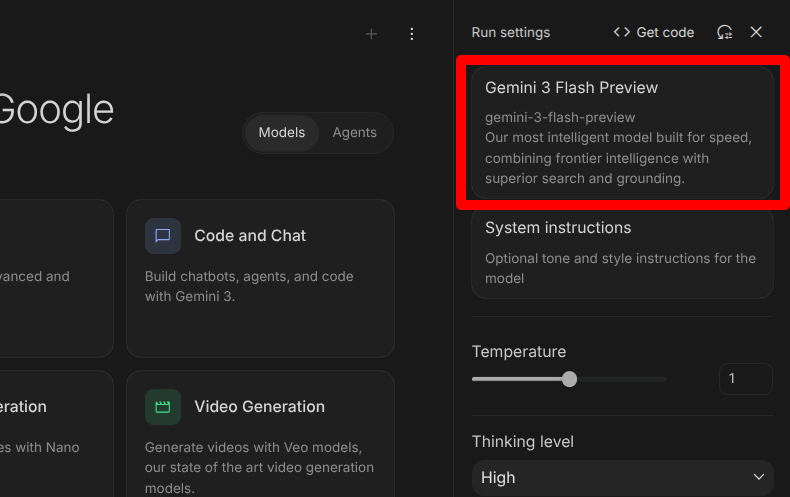Close the Run settings panel
The width and height of the screenshot is (790, 497).
pos(756,32)
